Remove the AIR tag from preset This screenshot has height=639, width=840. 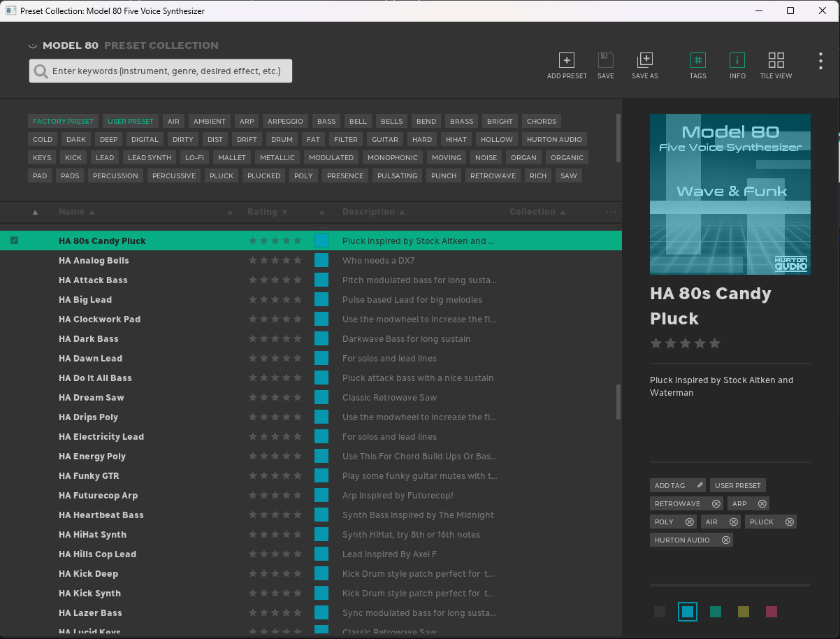click(734, 522)
